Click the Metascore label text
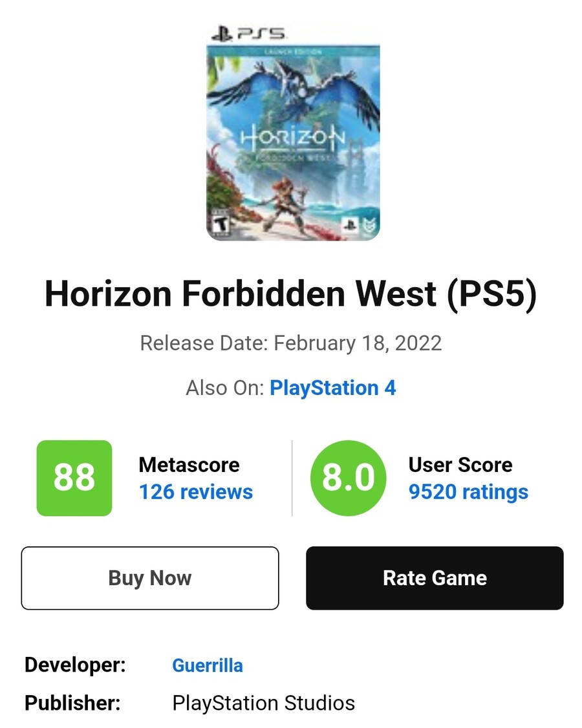This screenshot has height=728, width=582. [189, 465]
